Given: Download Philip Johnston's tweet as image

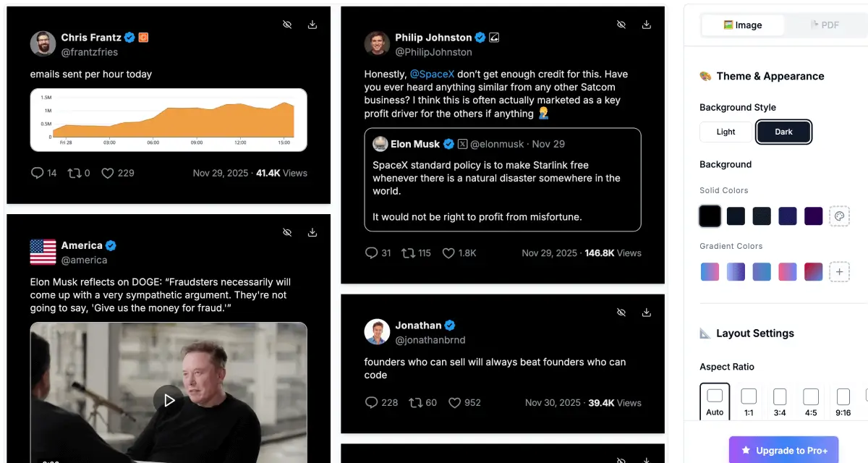Looking at the screenshot, I should click(646, 24).
